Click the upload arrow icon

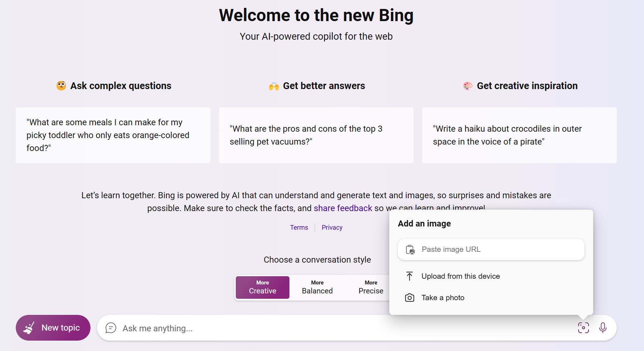pos(410,276)
